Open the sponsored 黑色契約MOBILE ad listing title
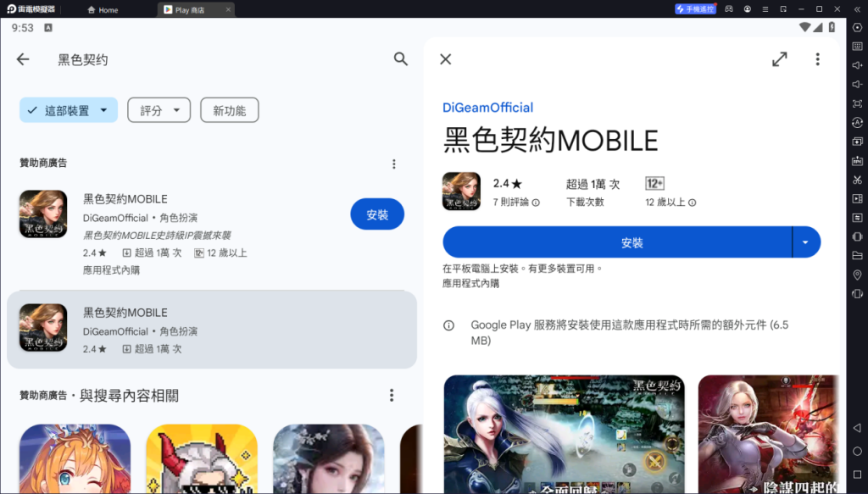The width and height of the screenshot is (868, 494). coord(125,199)
